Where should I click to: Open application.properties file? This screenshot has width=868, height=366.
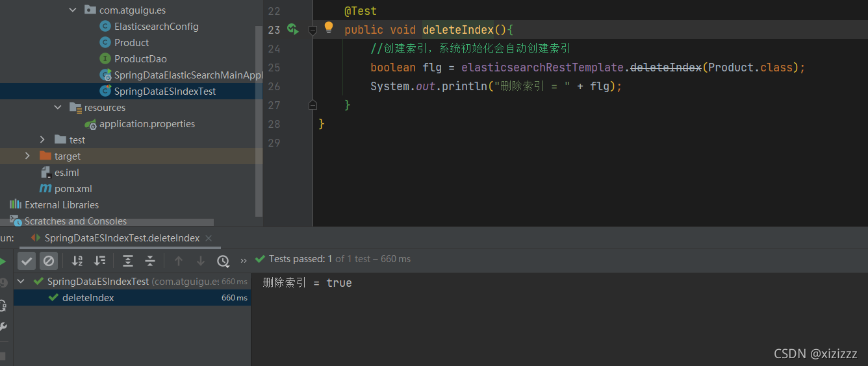click(147, 124)
